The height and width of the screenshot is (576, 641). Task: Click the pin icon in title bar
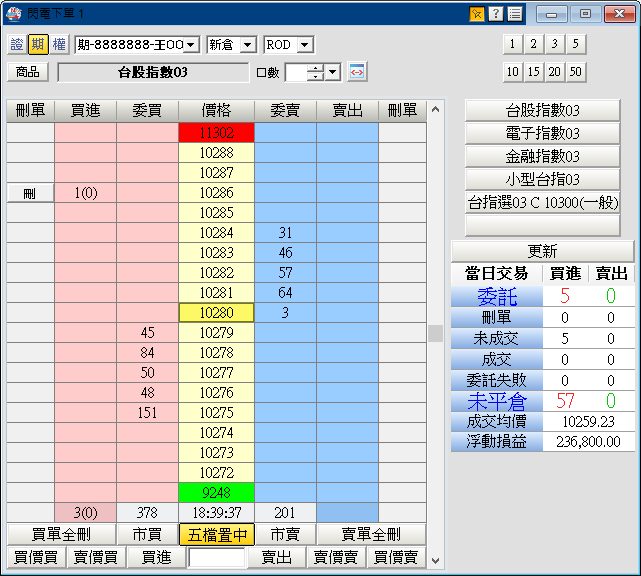point(477,14)
